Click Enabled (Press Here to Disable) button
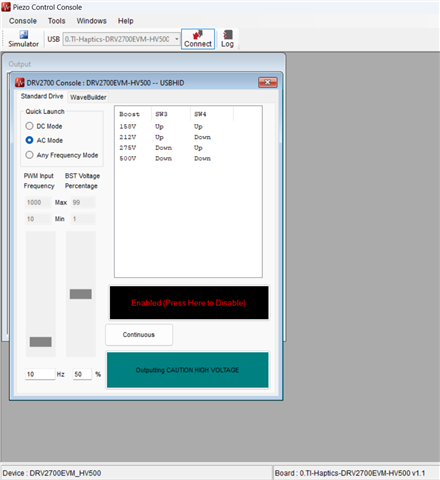The height and width of the screenshot is (480, 440). pyautogui.click(x=189, y=303)
